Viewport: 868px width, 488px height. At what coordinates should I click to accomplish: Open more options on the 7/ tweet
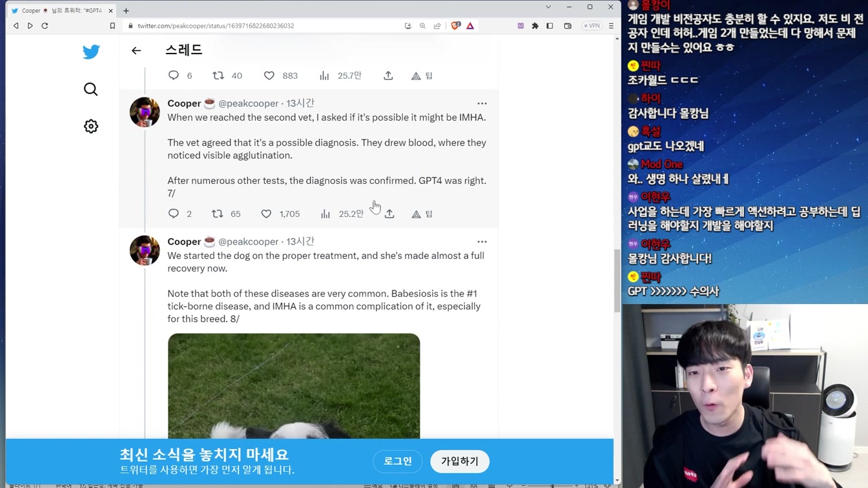(482, 103)
